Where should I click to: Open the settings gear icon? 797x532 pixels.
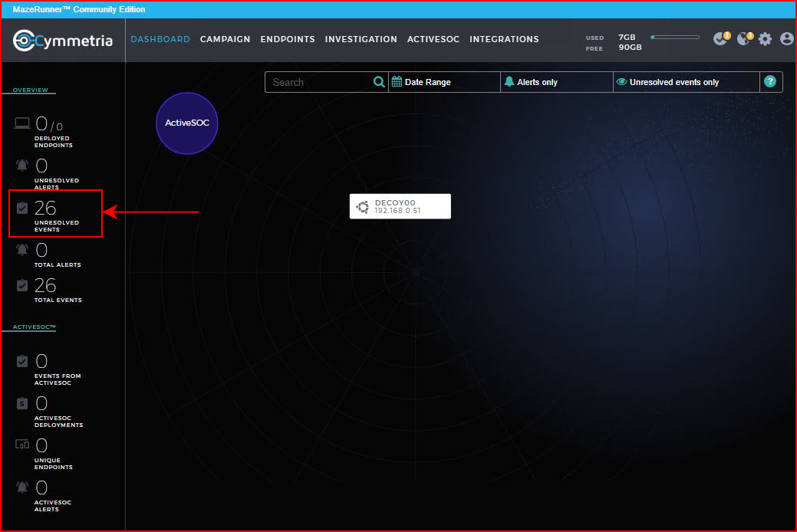pyautogui.click(x=765, y=38)
